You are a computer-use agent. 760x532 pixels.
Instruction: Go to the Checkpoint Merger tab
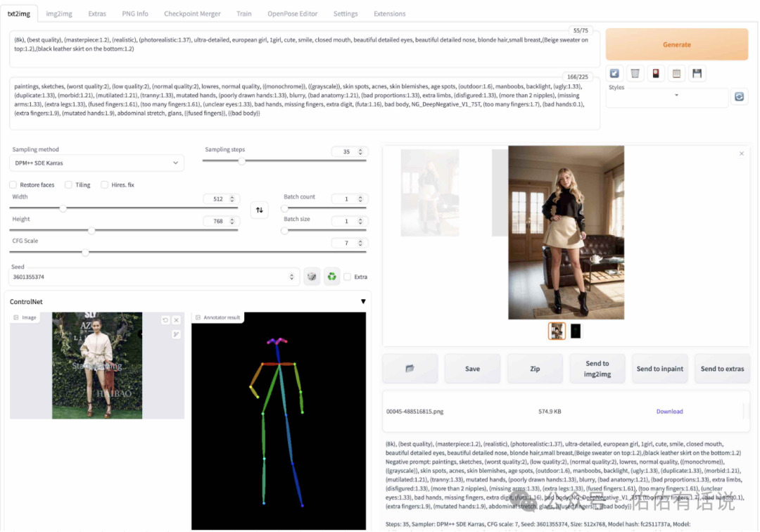point(192,13)
